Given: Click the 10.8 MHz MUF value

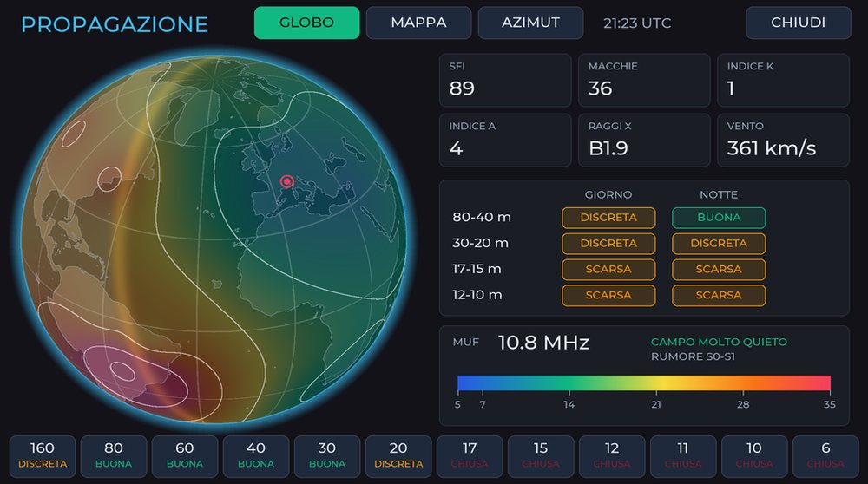Looking at the screenshot, I should [x=543, y=343].
